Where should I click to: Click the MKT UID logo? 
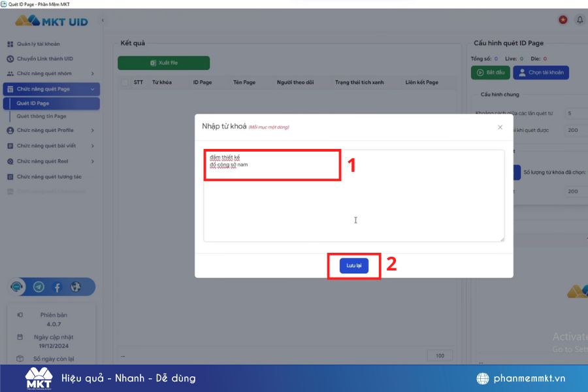point(52,21)
